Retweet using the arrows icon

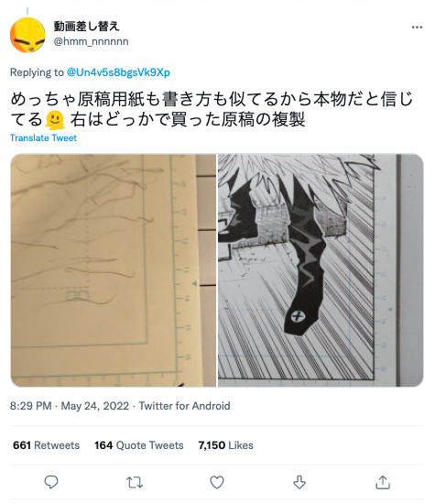135,482
